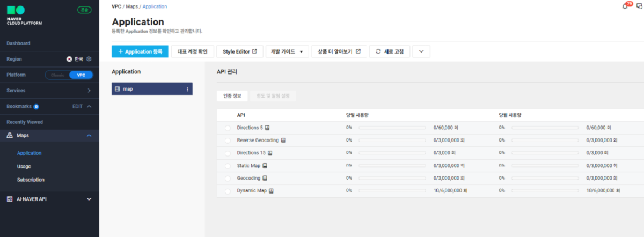
Task: Open the guide icon next to Reverse Geocoding
Action: 283,140
